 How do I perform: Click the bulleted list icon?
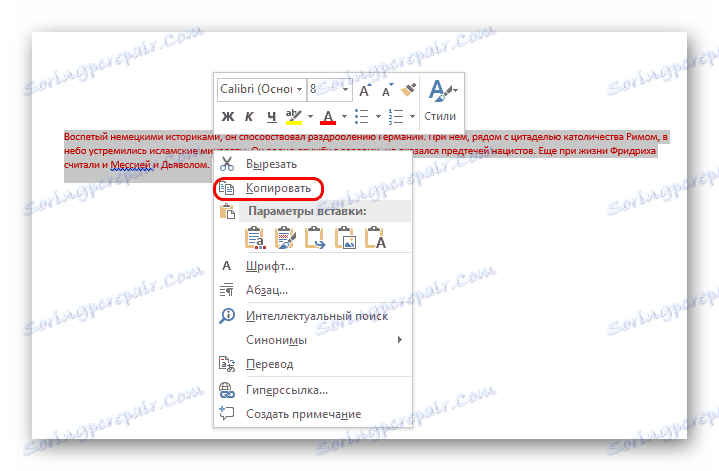click(361, 116)
